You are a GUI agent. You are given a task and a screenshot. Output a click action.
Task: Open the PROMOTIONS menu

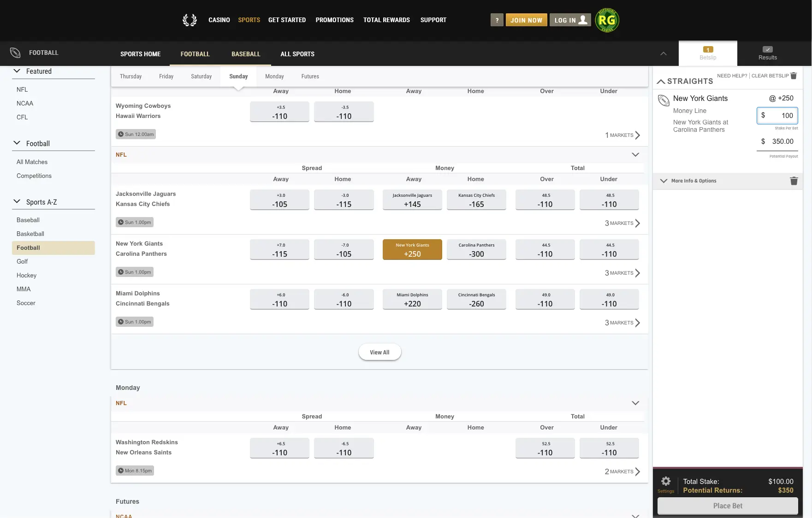point(334,20)
